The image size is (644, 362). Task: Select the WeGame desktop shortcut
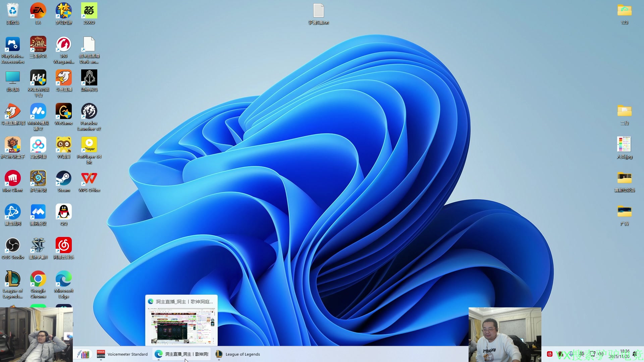[x=63, y=112]
